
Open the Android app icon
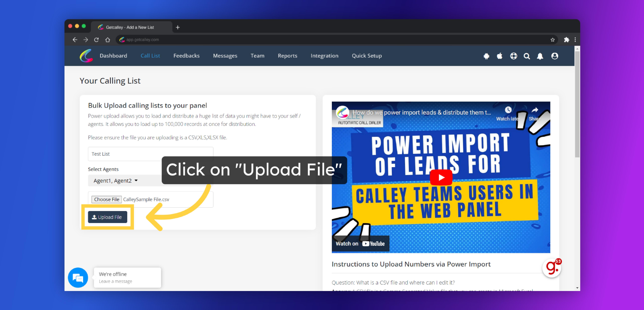[486, 56]
